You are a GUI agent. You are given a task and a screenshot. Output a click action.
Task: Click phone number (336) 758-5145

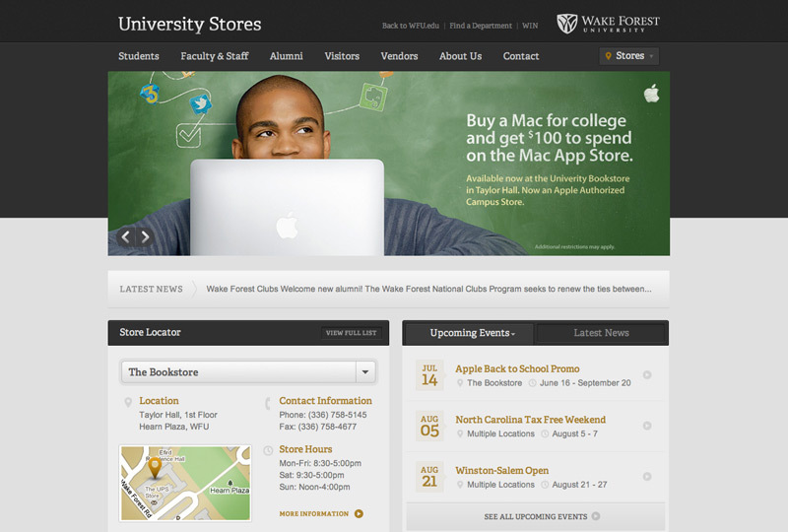click(337, 415)
